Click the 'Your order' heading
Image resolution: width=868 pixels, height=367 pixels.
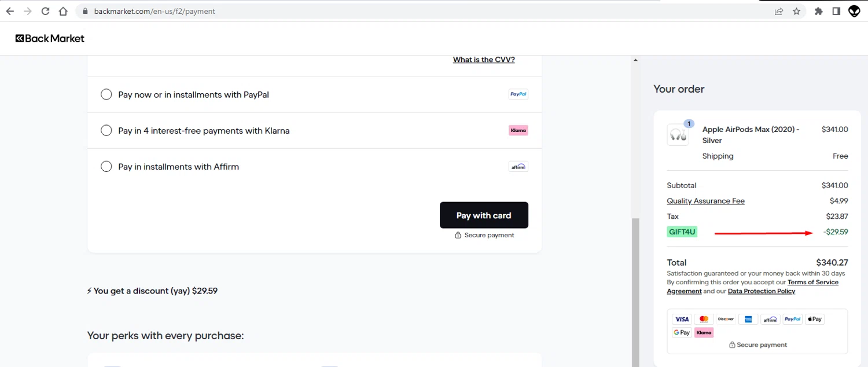[679, 89]
